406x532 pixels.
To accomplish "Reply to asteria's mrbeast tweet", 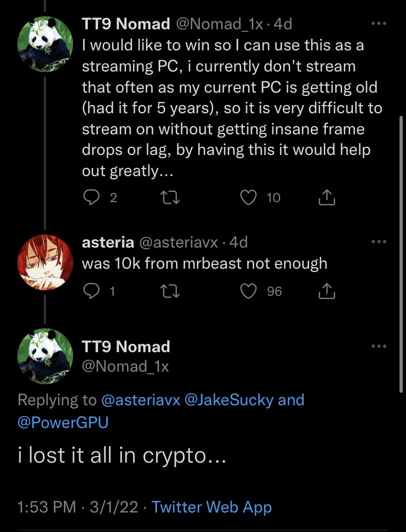I will point(90,291).
